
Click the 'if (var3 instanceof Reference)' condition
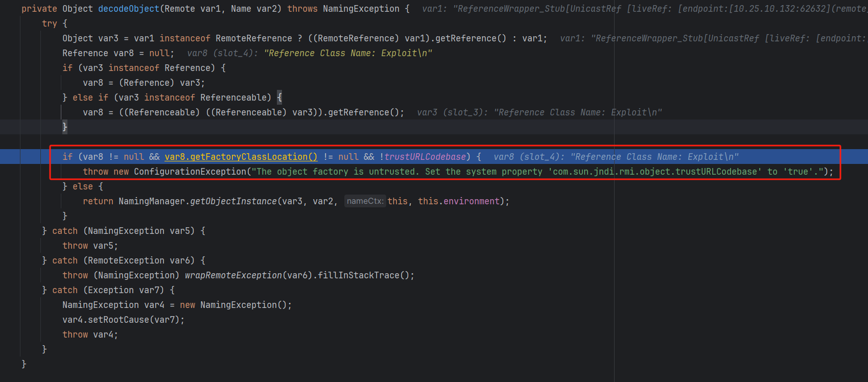point(144,68)
